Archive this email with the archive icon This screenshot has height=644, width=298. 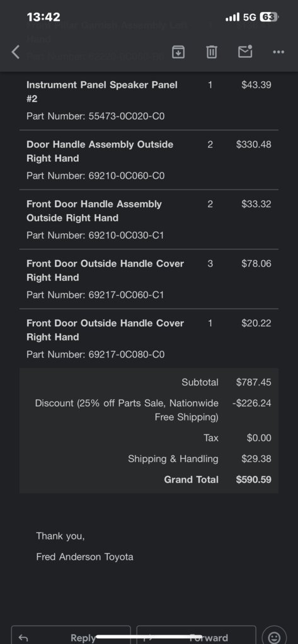coord(178,52)
